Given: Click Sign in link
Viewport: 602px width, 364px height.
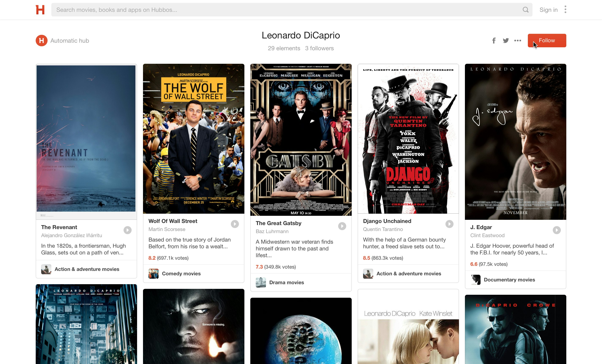Looking at the screenshot, I should coord(548,10).
